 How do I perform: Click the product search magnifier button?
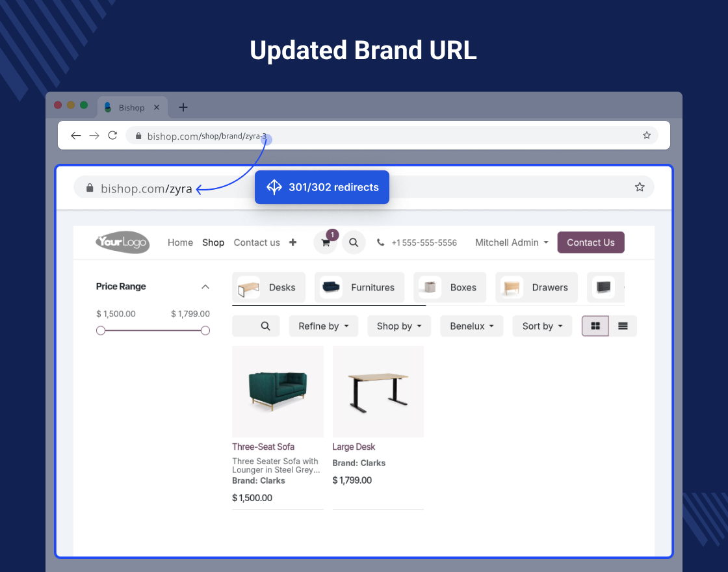[x=266, y=326]
